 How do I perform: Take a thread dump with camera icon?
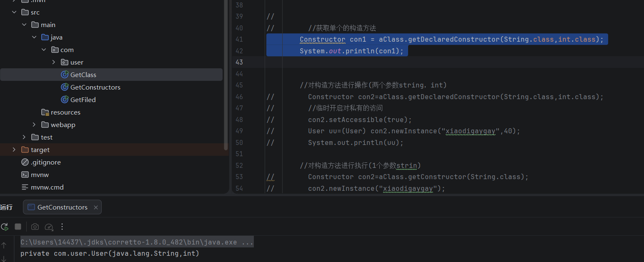pos(35,227)
